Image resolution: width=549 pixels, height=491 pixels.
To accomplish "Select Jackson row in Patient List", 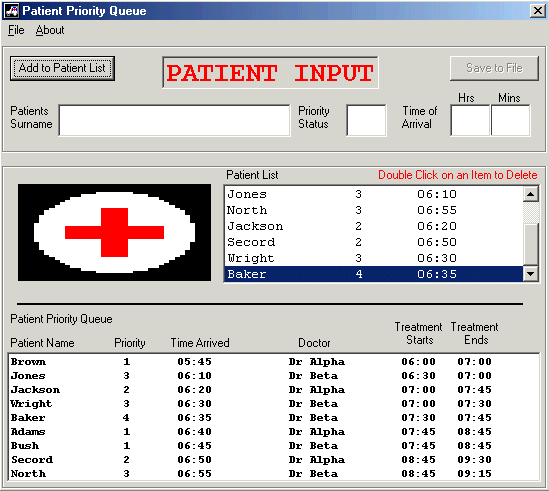I will [374, 226].
